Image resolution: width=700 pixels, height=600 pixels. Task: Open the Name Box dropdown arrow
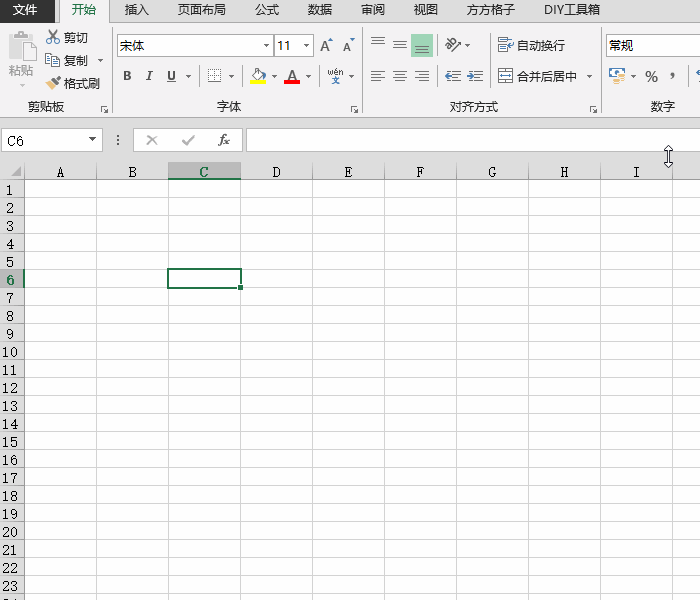point(92,140)
